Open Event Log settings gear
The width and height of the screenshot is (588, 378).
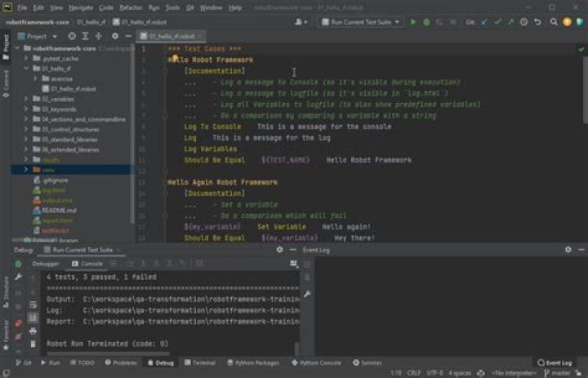click(568, 250)
